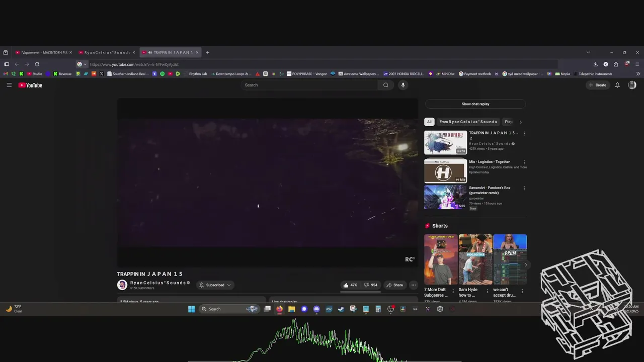644x362 pixels.
Task: Open the Amazon bookmark icon
Action: (265, 74)
